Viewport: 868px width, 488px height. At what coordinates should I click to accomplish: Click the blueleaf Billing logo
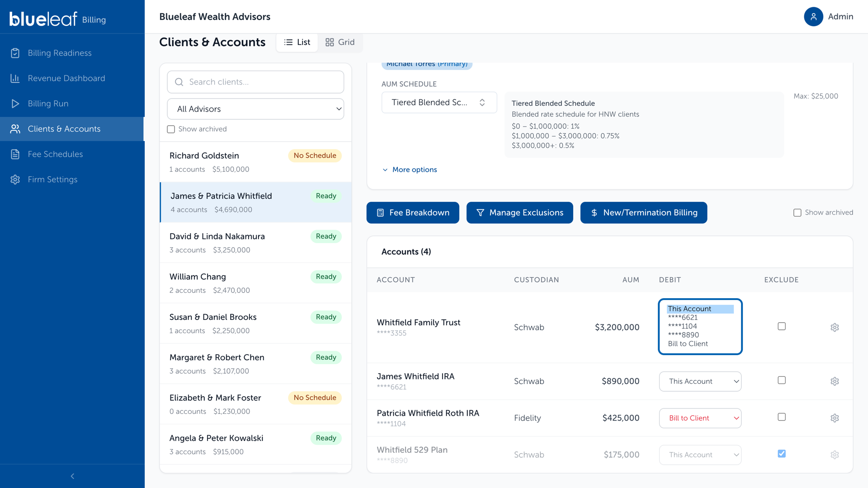(x=57, y=19)
